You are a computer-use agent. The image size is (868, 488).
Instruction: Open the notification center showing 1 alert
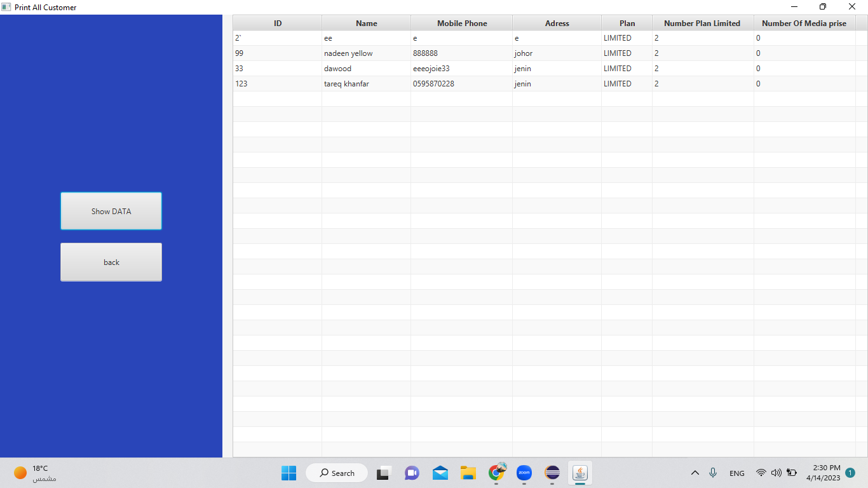[850, 473]
